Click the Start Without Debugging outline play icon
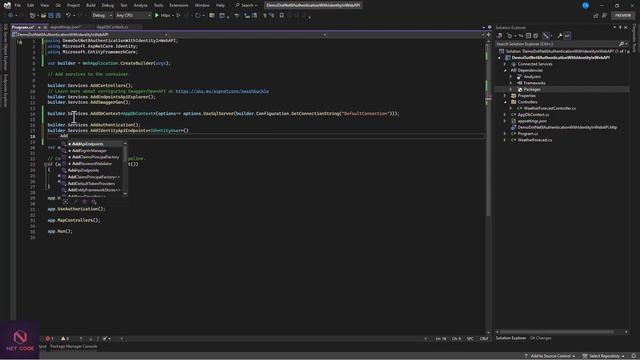Image resolution: width=640 pixels, height=360 pixels. pyautogui.click(x=178, y=16)
